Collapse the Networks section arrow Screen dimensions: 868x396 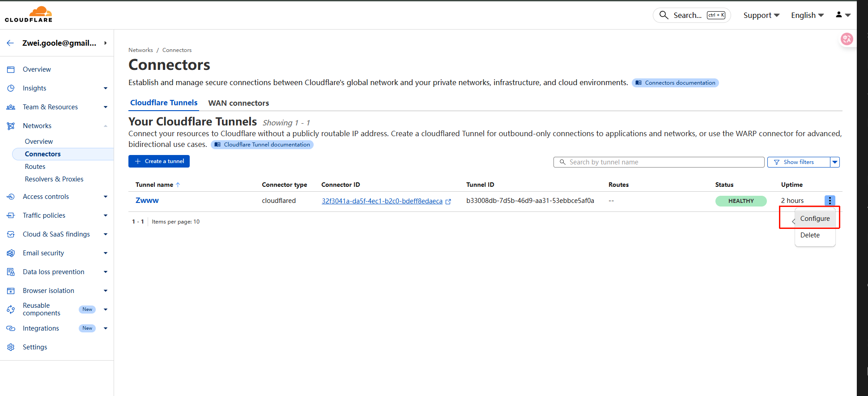(x=106, y=126)
